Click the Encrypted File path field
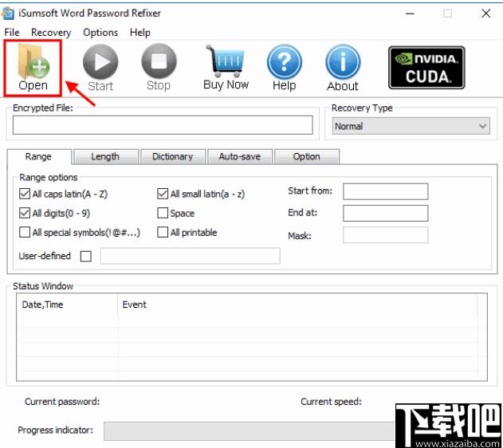Screen dimensions: 503x448 tap(163, 125)
